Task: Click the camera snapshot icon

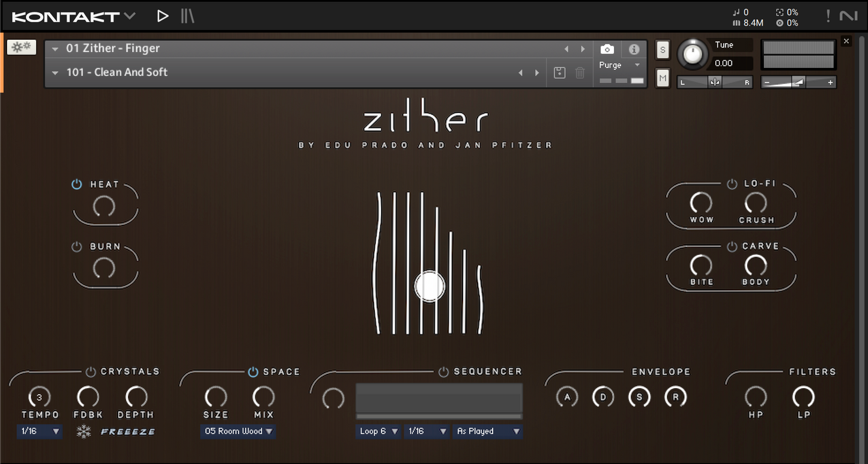Action: point(607,49)
